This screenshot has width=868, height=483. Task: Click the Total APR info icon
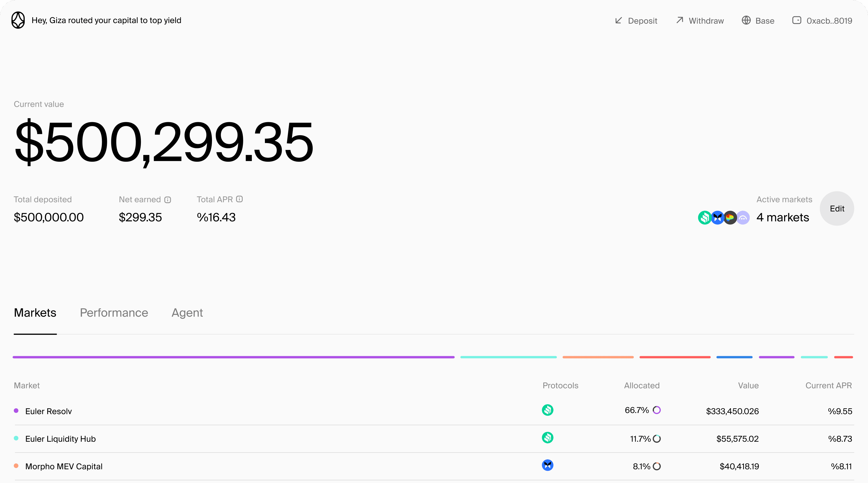click(x=239, y=199)
